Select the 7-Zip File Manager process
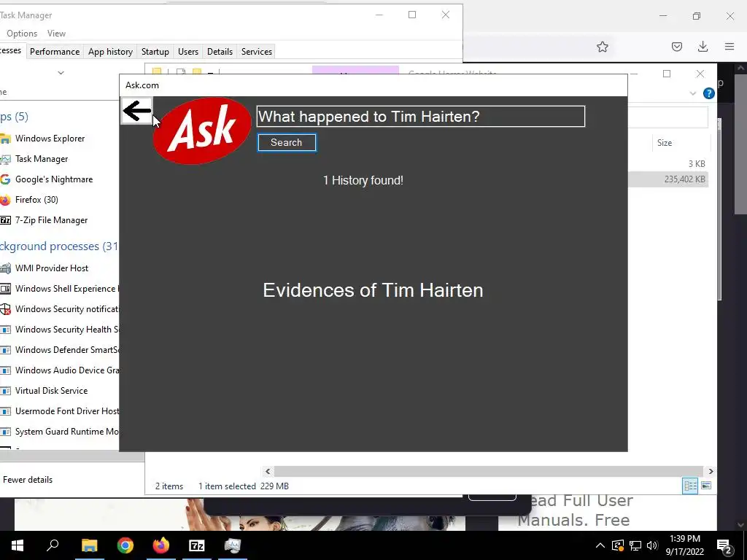The height and width of the screenshot is (560, 747). [x=60, y=220]
